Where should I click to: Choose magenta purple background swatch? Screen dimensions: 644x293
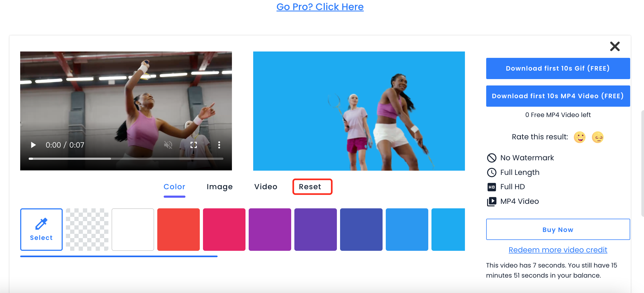(x=270, y=230)
